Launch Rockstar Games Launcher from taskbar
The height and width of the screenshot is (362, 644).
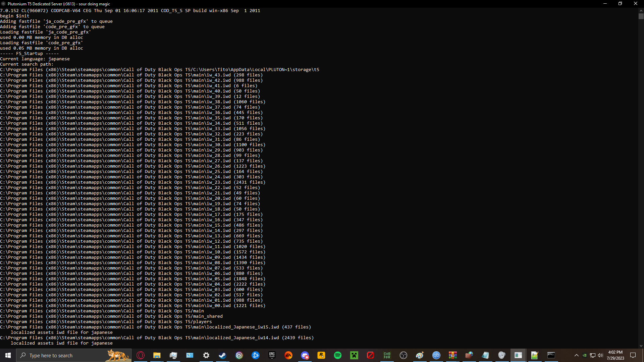(321, 355)
